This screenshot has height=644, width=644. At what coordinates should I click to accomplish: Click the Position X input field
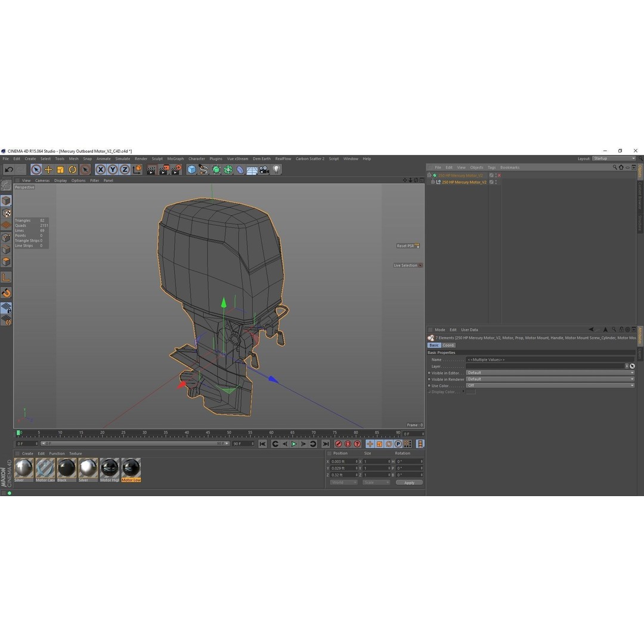click(x=344, y=462)
